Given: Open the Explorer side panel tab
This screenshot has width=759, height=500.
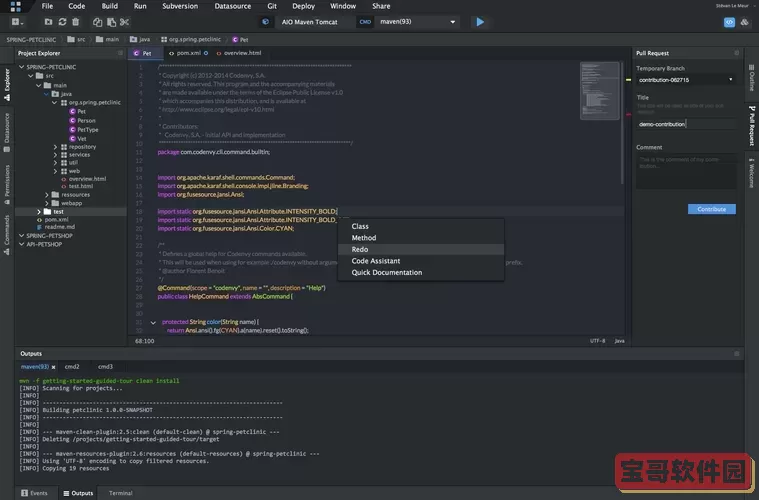Looking at the screenshot, I should pyautogui.click(x=7, y=84).
